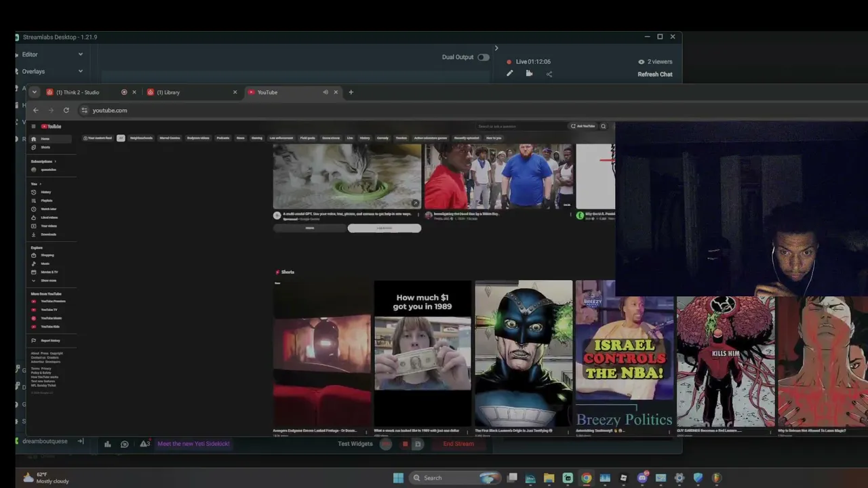Expand the Editor menu chevron
The image size is (868, 488).
click(80, 54)
